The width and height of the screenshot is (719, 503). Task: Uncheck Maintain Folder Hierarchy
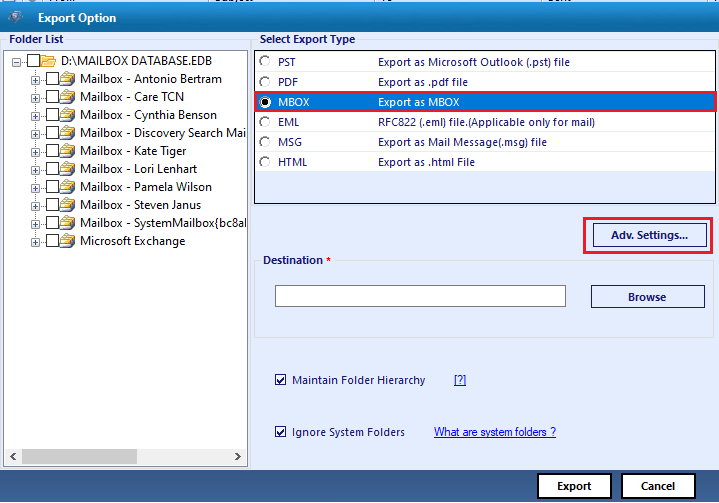tap(281, 380)
